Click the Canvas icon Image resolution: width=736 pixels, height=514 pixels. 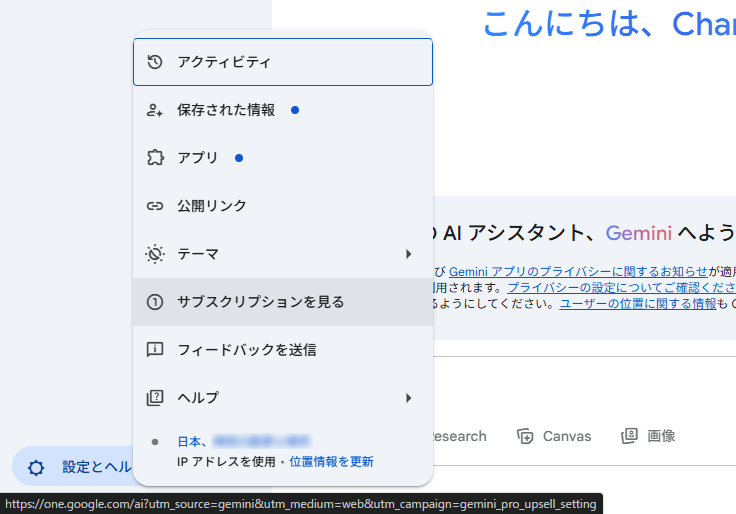click(x=525, y=436)
